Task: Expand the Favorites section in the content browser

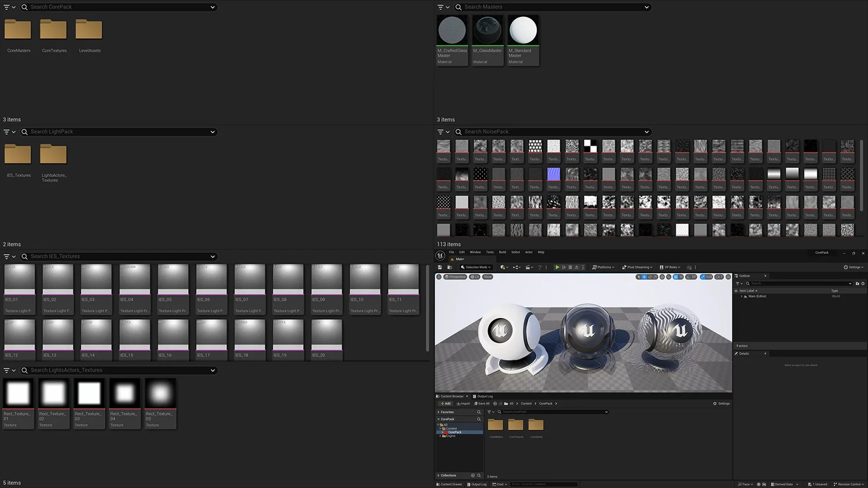Action: 439,412
